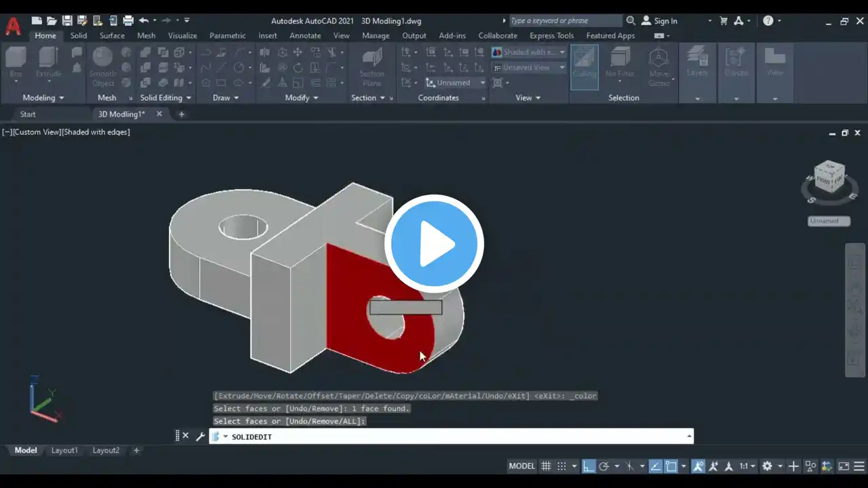868x488 pixels.
Task: Toggle Ortho mode in status bar
Action: tap(589, 466)
